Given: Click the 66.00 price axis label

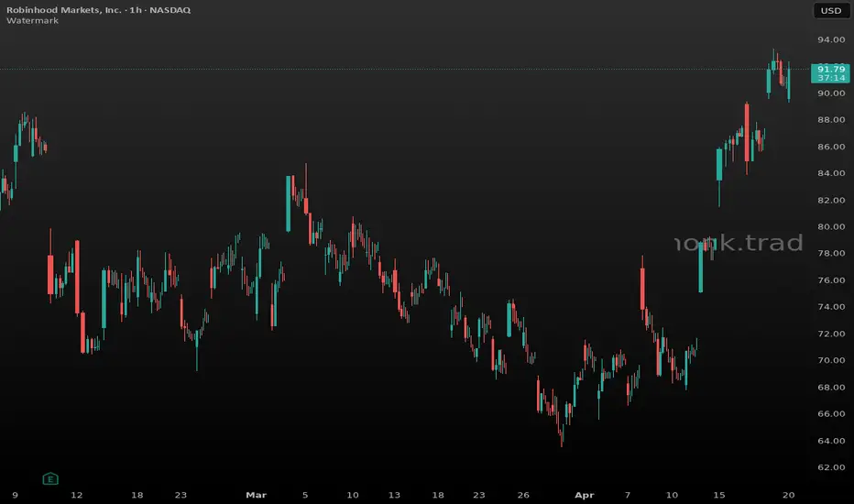Looking at the screenshot, I should pos(831,414).
